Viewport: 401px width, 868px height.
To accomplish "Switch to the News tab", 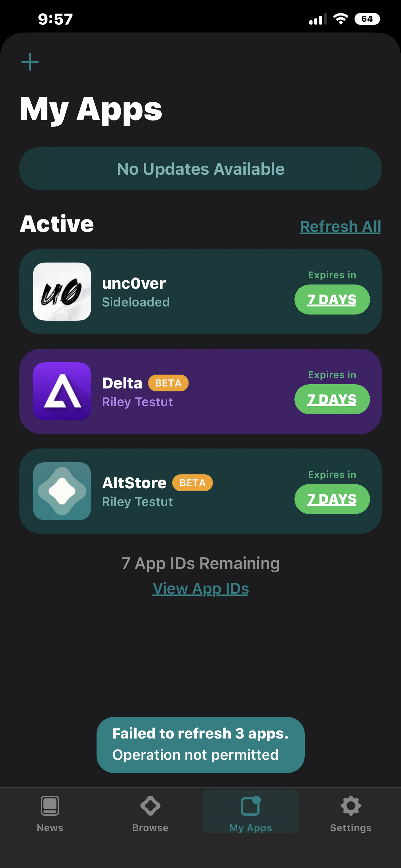I will coord(50,813).
